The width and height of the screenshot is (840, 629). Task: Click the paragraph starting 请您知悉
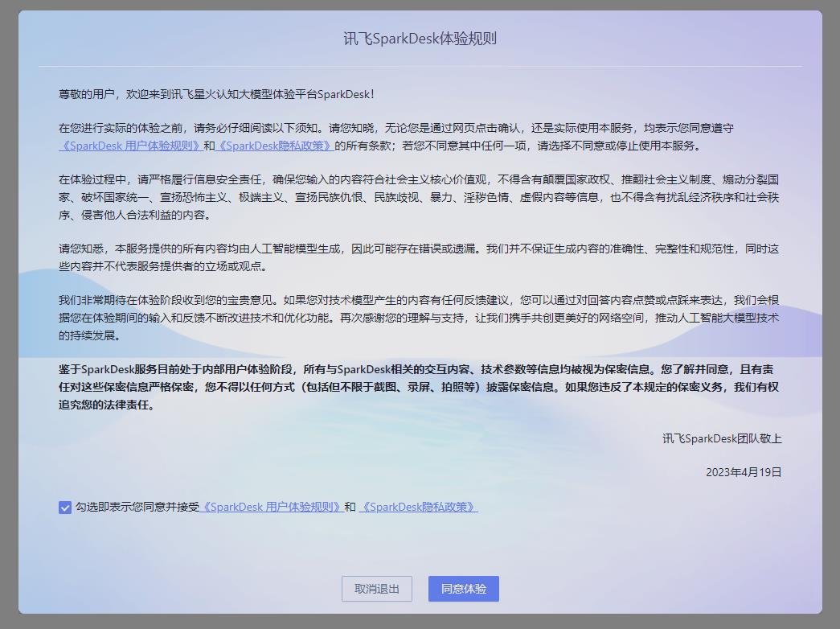[x=419, y=257]
